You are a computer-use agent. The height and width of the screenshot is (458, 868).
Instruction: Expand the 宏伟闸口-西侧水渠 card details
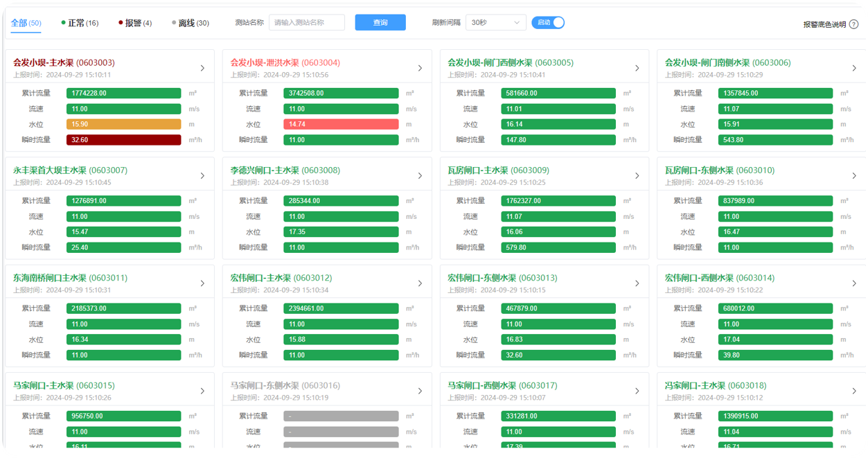click(x=854, y=283)
